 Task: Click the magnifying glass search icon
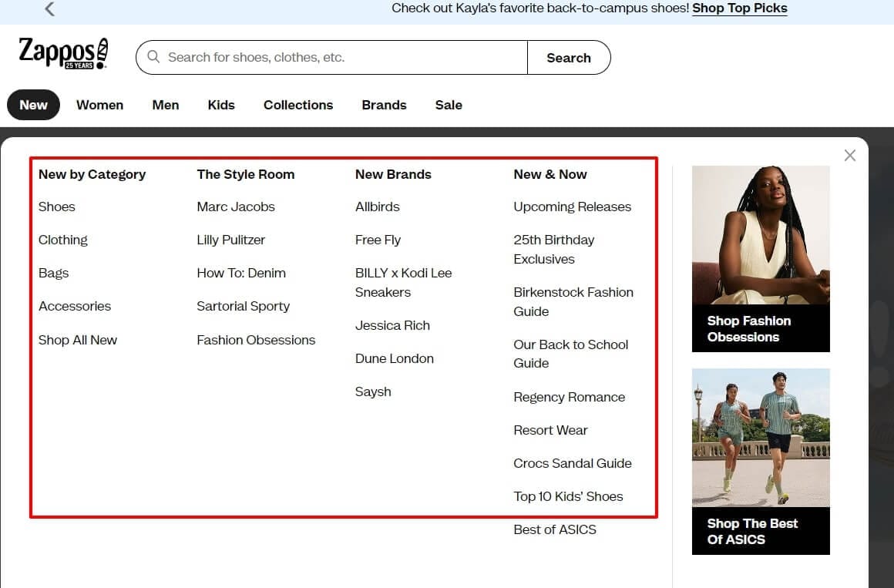(153, 57)
